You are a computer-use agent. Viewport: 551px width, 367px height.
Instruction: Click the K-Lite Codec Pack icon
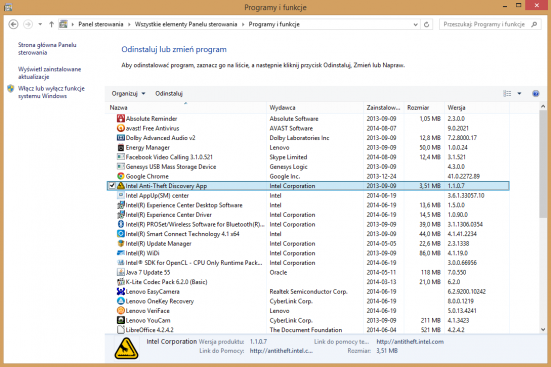[x=121, y=282]
